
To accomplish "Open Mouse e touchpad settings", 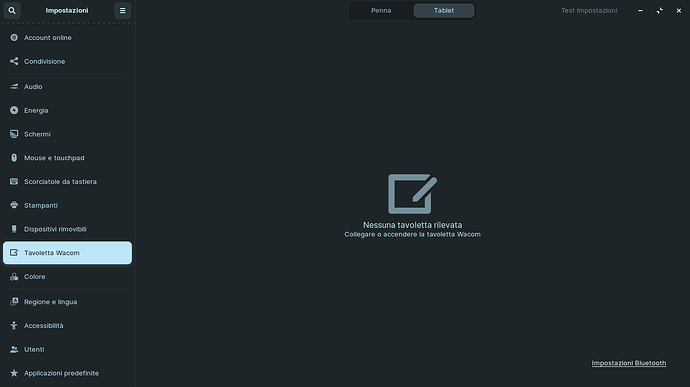I will [x=67, y=158].
